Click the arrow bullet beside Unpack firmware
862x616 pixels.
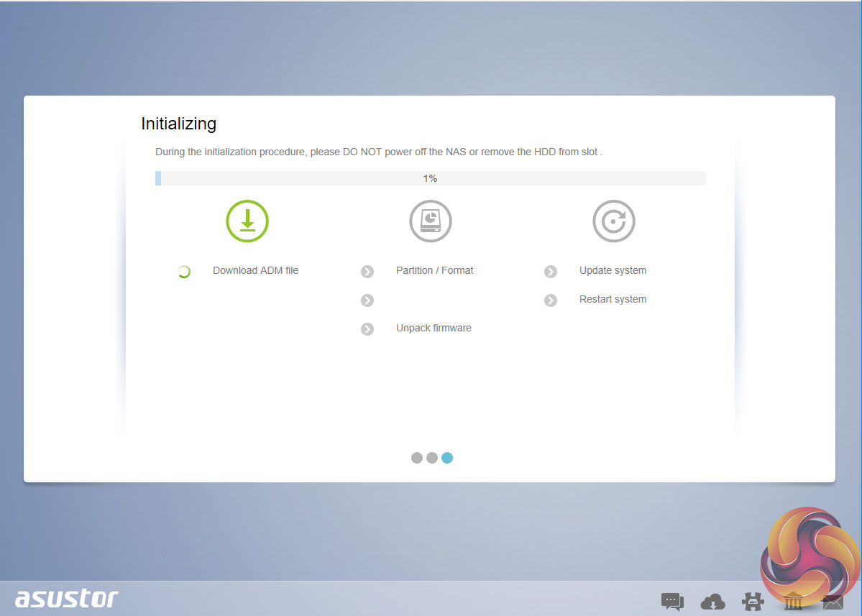[367, 328]
